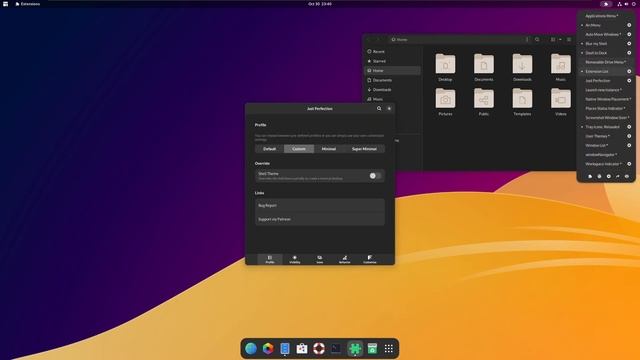The height and width of the screenshot is (360, 640).
Task: Open the Downloads folder thumbnail in Files
Action: point(522,67)
